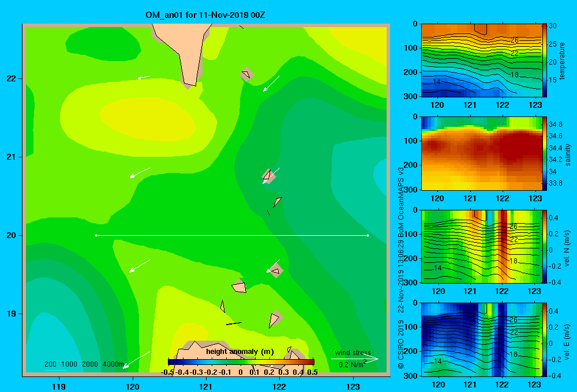The width and height of the screenshot is (577, 392).
Task: Open the eastward velocity cross-section panel
Action: pos(482,340)
